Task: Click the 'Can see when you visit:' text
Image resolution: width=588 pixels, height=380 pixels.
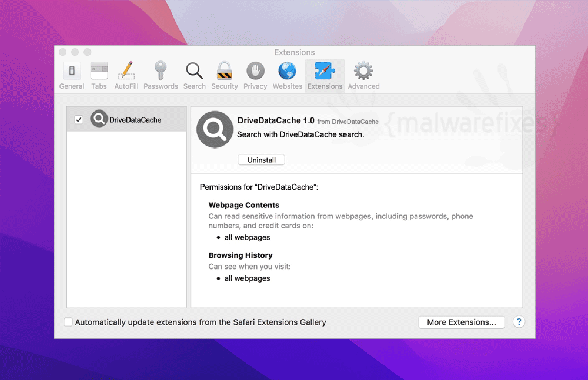Action: pos(249,267)
